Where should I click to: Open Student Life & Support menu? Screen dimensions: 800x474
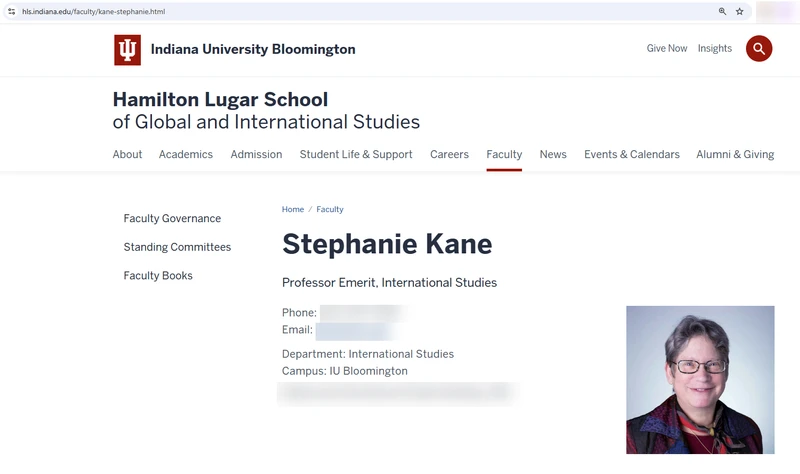tap(356, 154)
